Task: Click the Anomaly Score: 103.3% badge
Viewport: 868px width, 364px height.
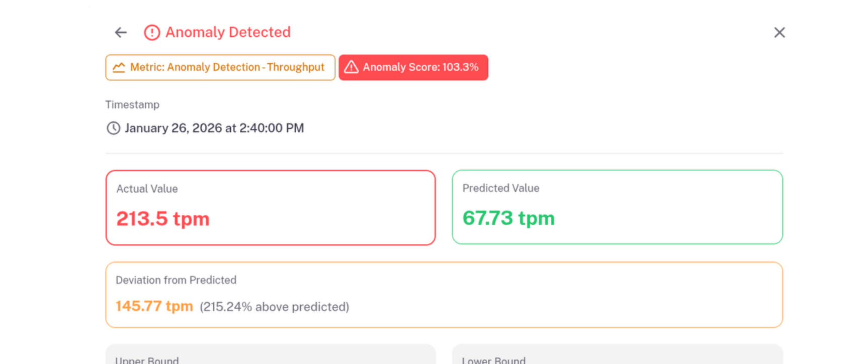Action: tap(413, 67)
